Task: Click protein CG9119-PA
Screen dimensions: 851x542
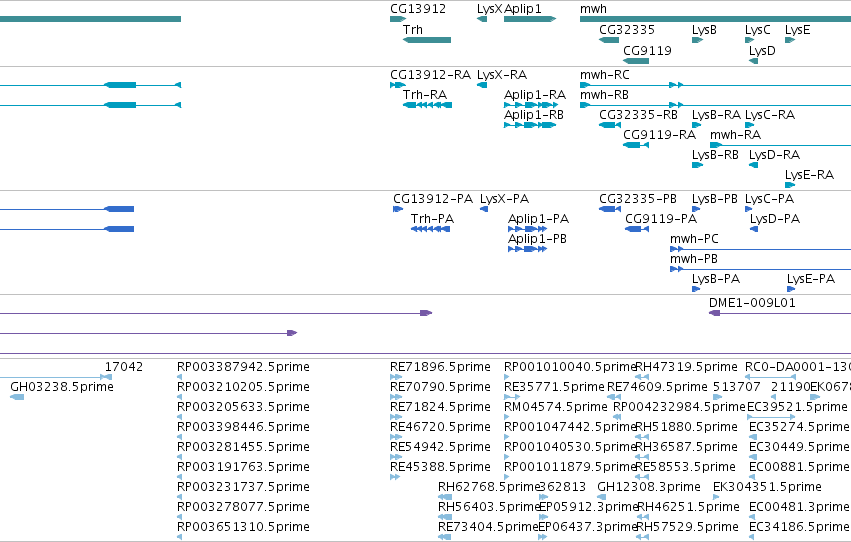Action: click(661, 219)
